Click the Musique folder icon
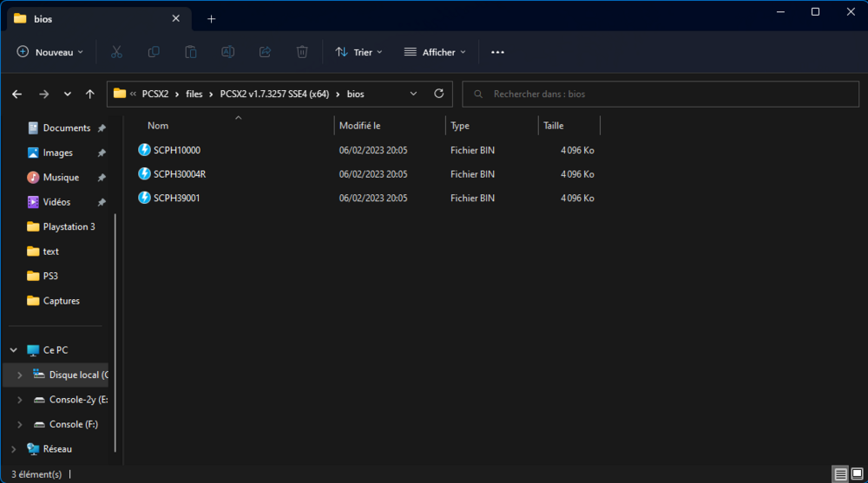 (33, 177)
